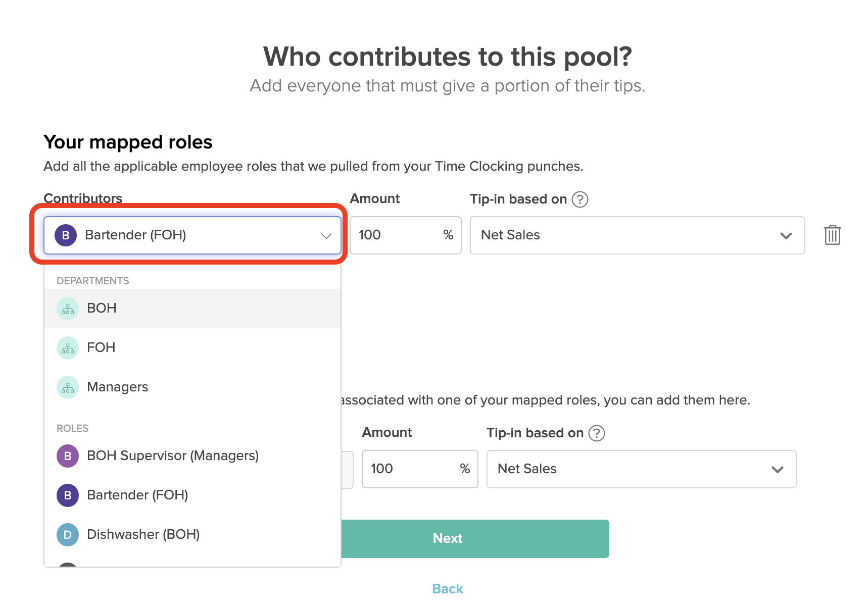Open help tooltip for top Tip-in based on
868x608 pixels.
[581, 199]
